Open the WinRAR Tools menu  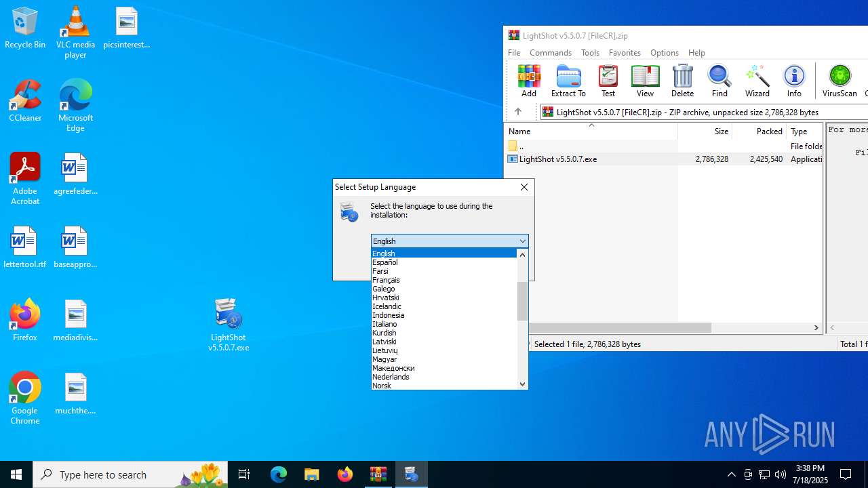click(590, 52)
